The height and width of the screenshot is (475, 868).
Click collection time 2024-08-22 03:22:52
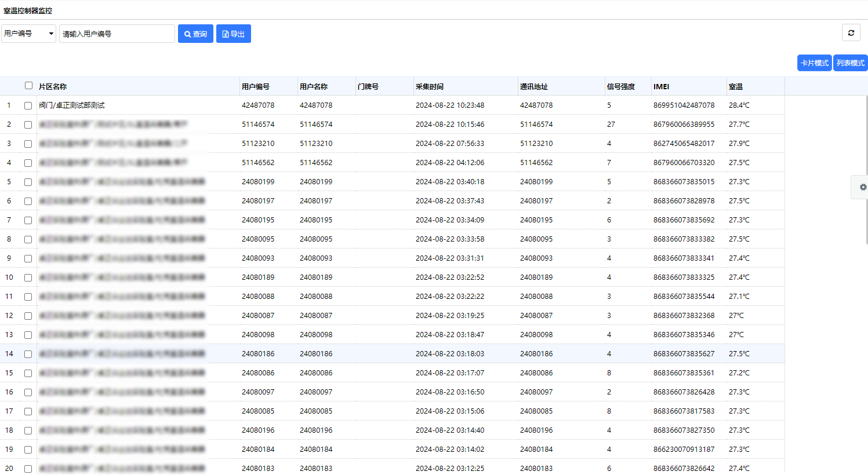tap(450, 277)
